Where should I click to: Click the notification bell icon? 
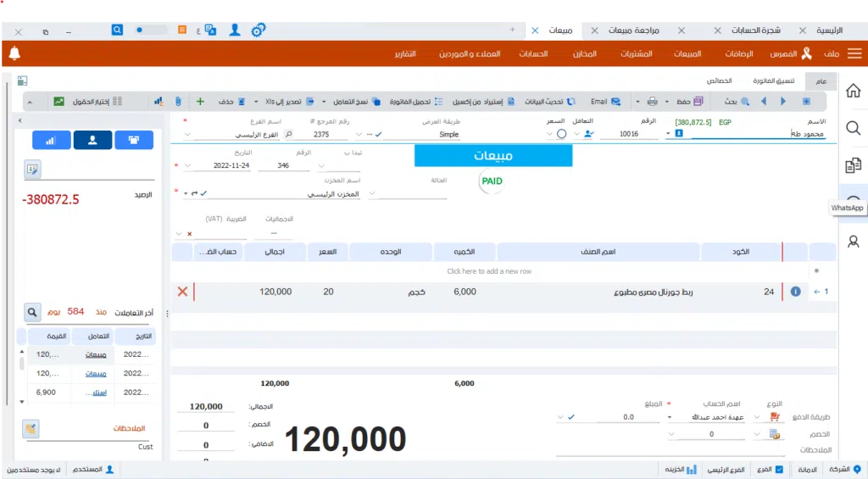14,53
